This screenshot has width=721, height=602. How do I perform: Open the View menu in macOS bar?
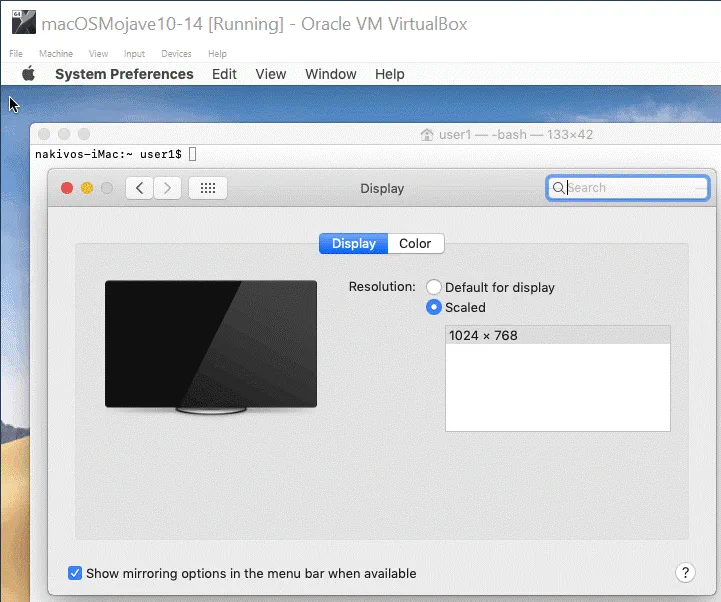coord(270,74)
